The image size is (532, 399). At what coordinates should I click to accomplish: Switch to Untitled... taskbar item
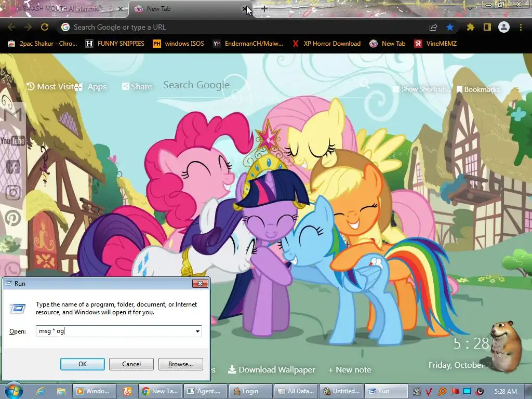(341, 391)
